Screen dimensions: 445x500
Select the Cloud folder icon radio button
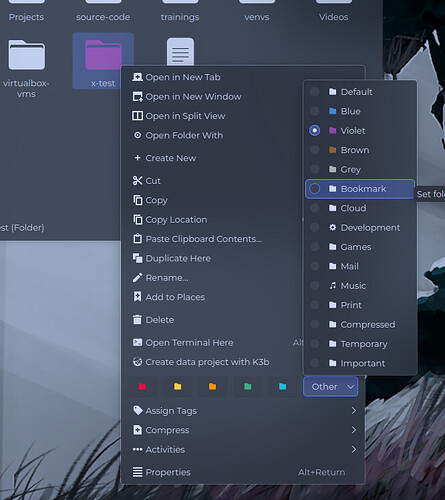coord(315,208)
